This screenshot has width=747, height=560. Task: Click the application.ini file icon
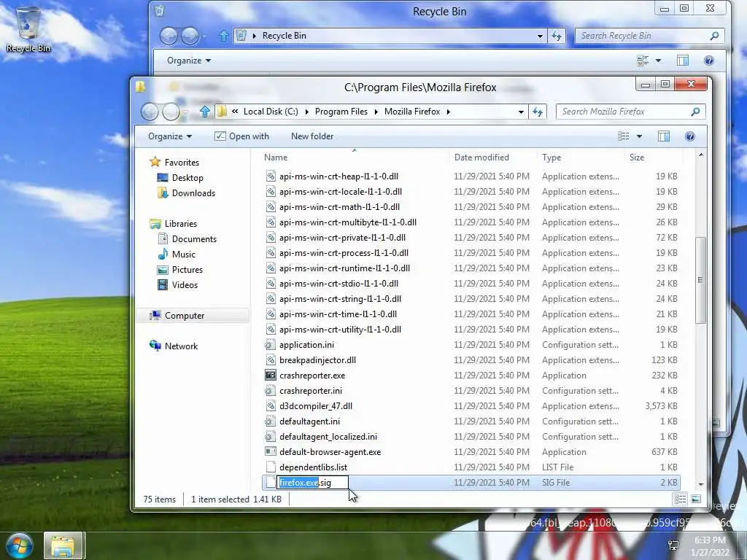click(270, 345)
